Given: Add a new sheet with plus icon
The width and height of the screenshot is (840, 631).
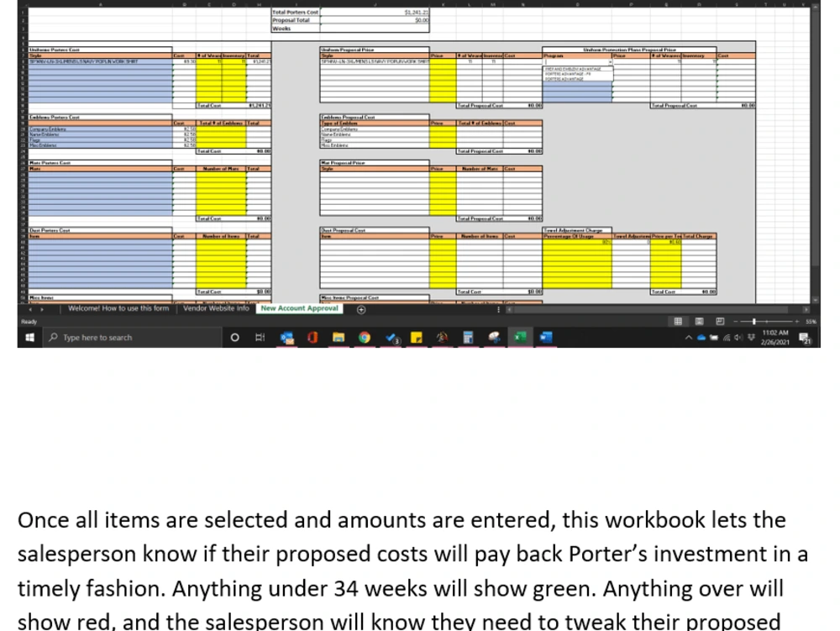Looking at the screenshot, I should (361, 309).
